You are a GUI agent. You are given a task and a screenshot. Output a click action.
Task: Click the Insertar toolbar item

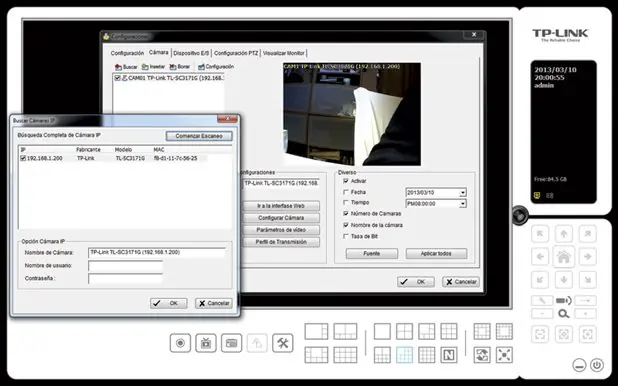coord(153,67)
